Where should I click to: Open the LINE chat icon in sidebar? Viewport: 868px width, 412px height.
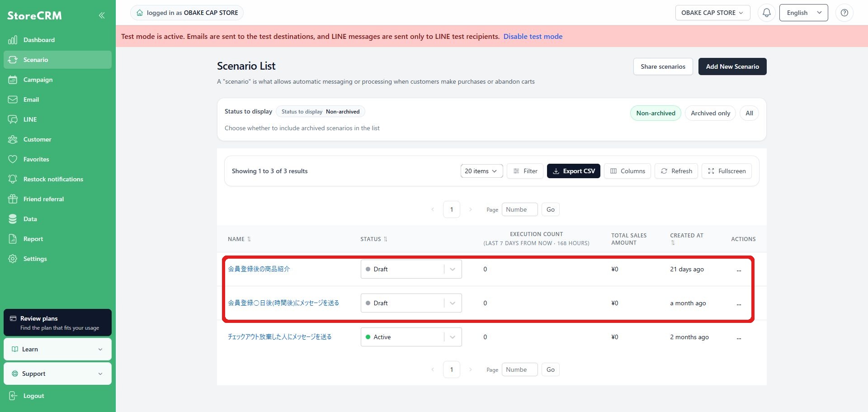[13, 119]
